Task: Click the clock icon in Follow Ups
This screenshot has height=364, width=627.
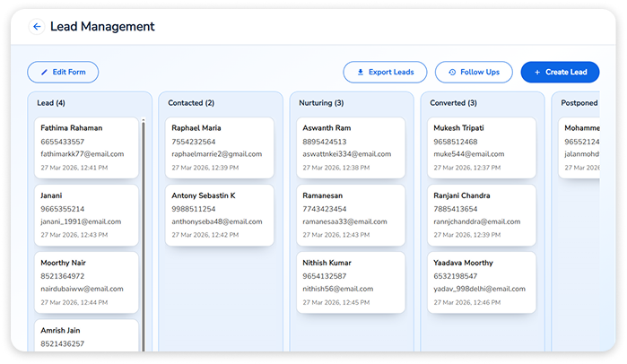Action: coord(452,73)
